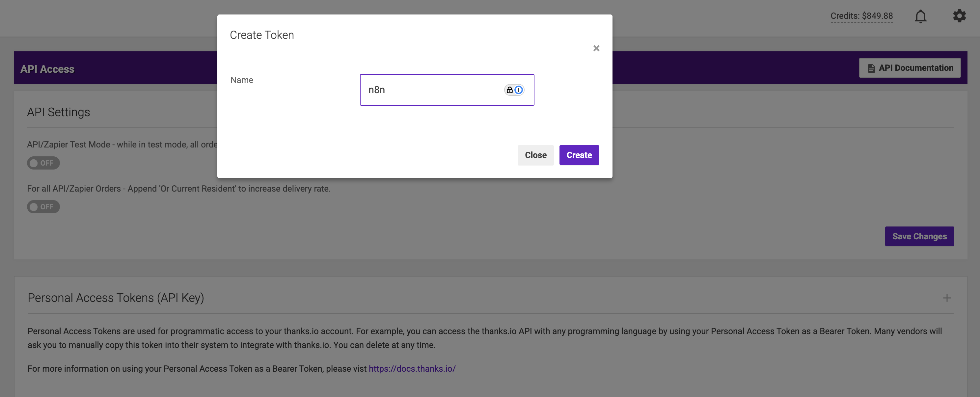
Task: Toggle 'Or Current Resident' append switch
Action: (43, 207)
